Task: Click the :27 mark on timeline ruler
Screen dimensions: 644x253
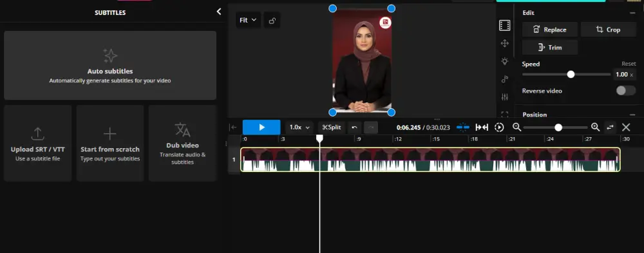Action: click(588, 139)
